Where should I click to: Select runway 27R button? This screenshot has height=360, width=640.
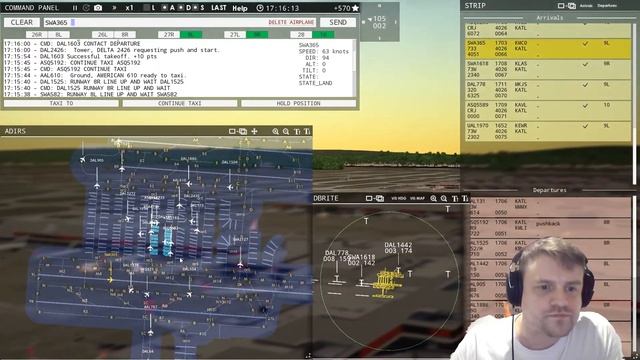pyautogui.click(x=169, y=35)
